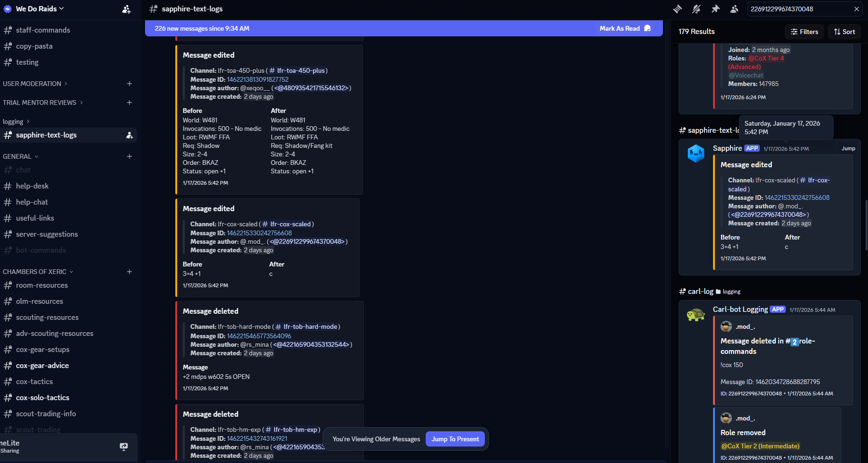Click the invite people icon beside server name
Image resolution: width=868 pixels, height=463 pixels.
(126, 9)
